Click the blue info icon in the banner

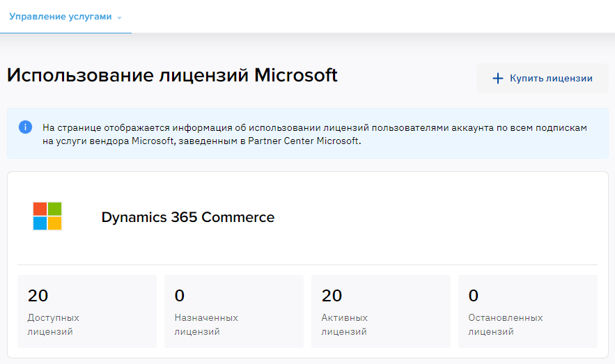point(26,127)
